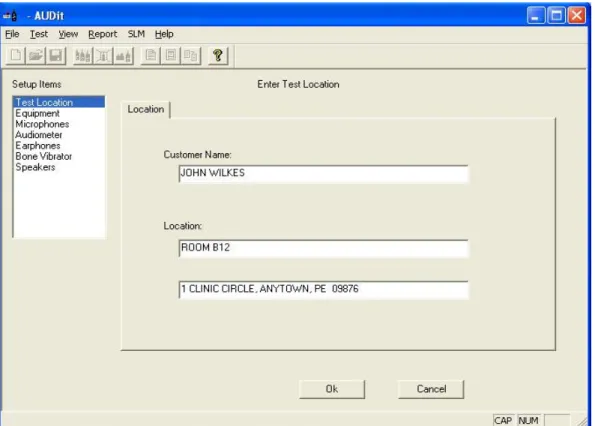
Task: Open the File menu
Action: 12,34
